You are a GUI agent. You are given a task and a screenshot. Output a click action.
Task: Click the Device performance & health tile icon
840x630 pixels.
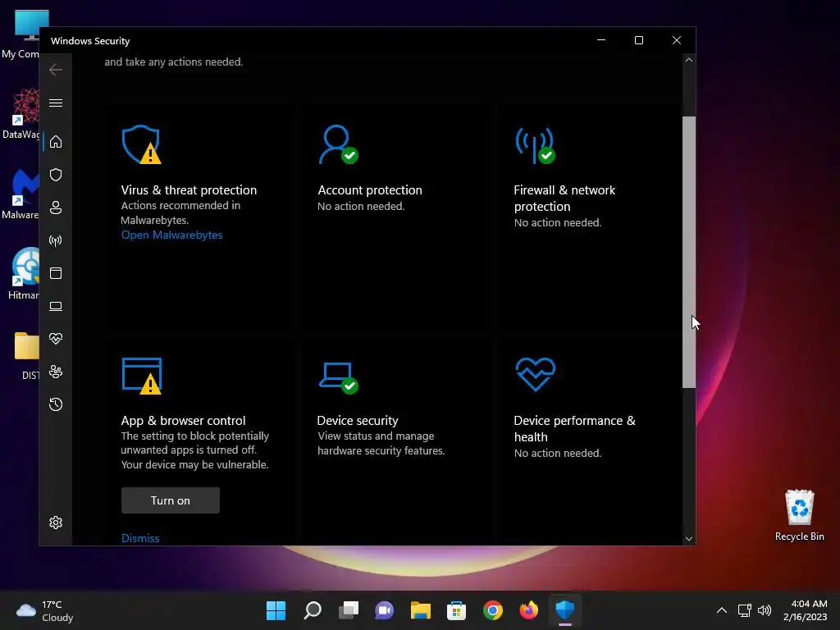coord(535,374)
